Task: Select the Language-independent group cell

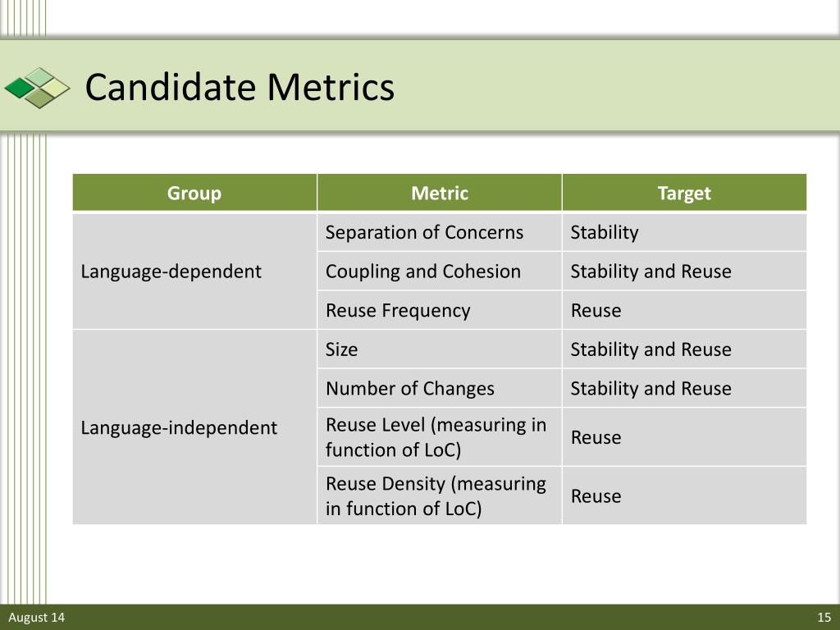Action: click(194, 427)
